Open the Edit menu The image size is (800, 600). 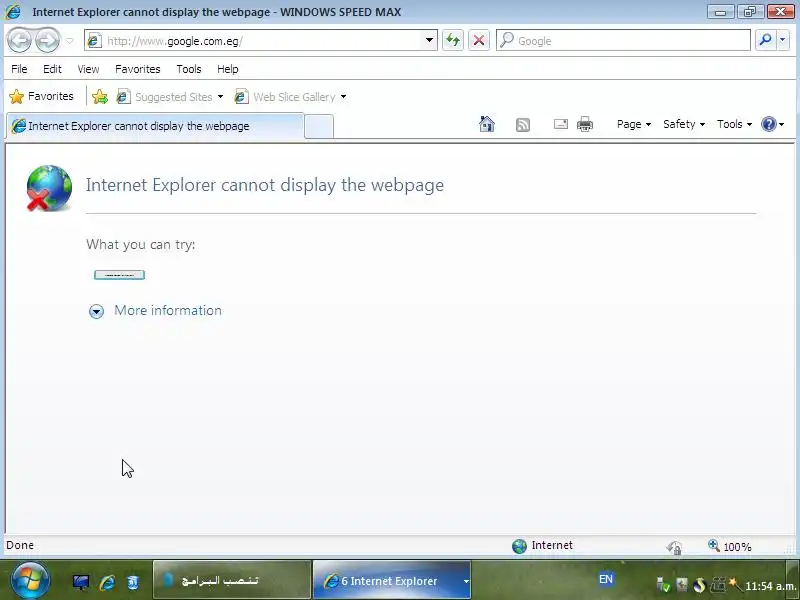(52, 69)
